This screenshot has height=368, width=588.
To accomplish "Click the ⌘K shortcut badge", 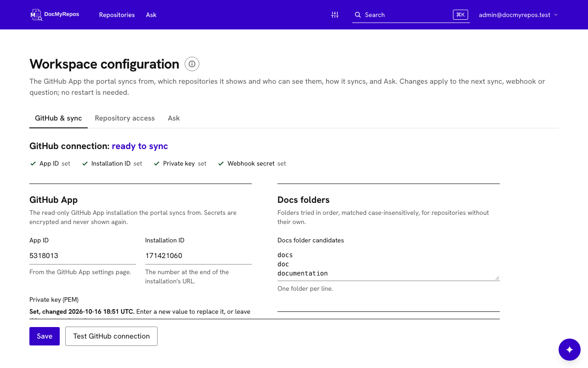I will pyautogui.click(x=460, y=15).
